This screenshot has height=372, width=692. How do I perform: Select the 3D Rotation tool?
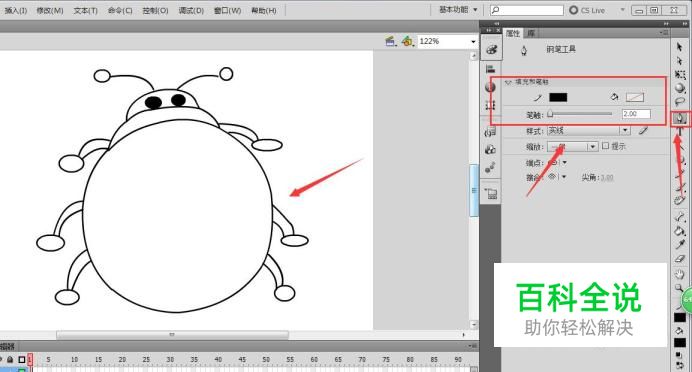680,88
